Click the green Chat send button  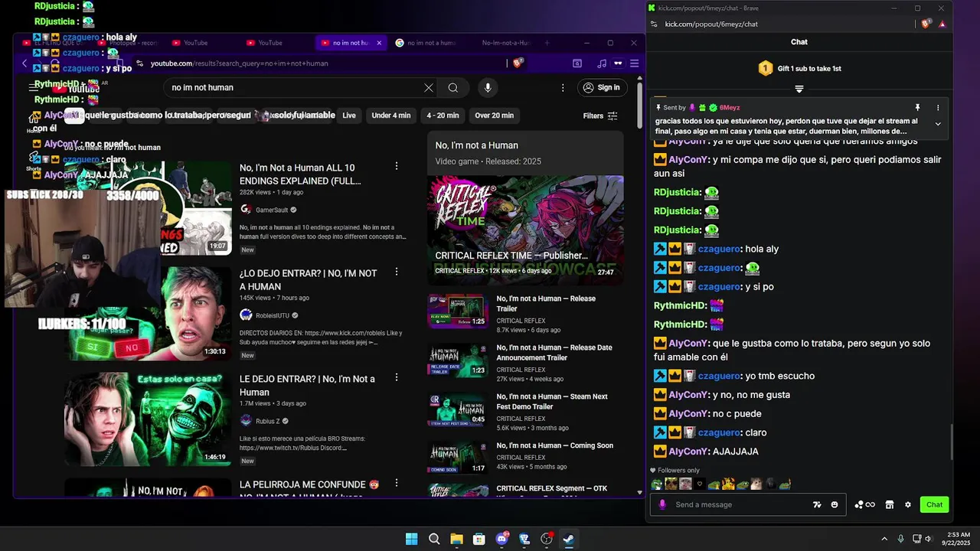[x=935, y=504]
